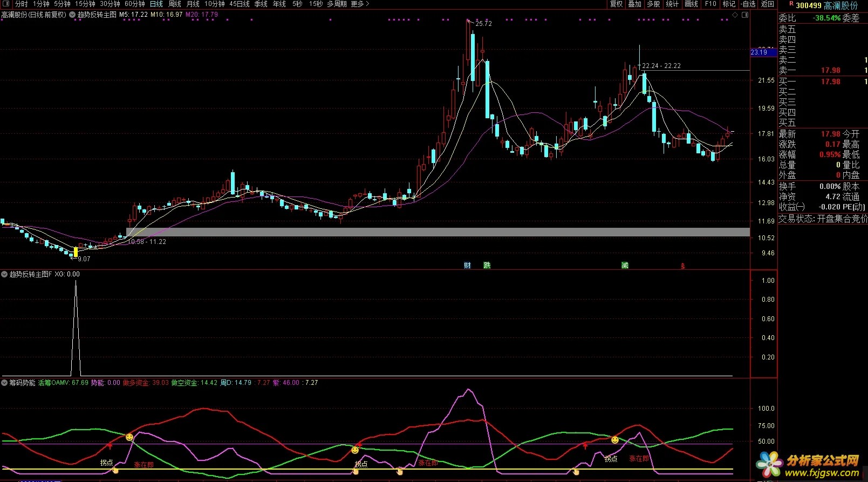Click the red R icon beside 300499

pyautogui.click(x=791, y=4)
